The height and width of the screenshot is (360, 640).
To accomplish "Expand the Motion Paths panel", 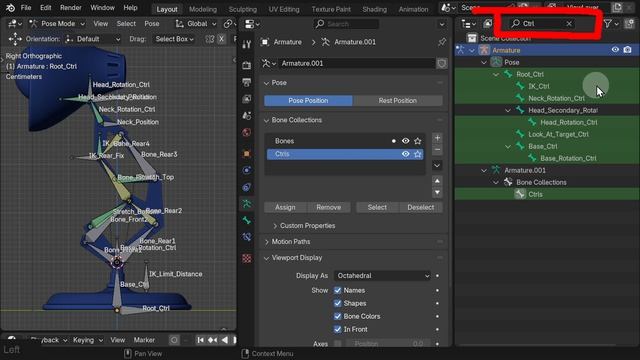I will (266, 242).
